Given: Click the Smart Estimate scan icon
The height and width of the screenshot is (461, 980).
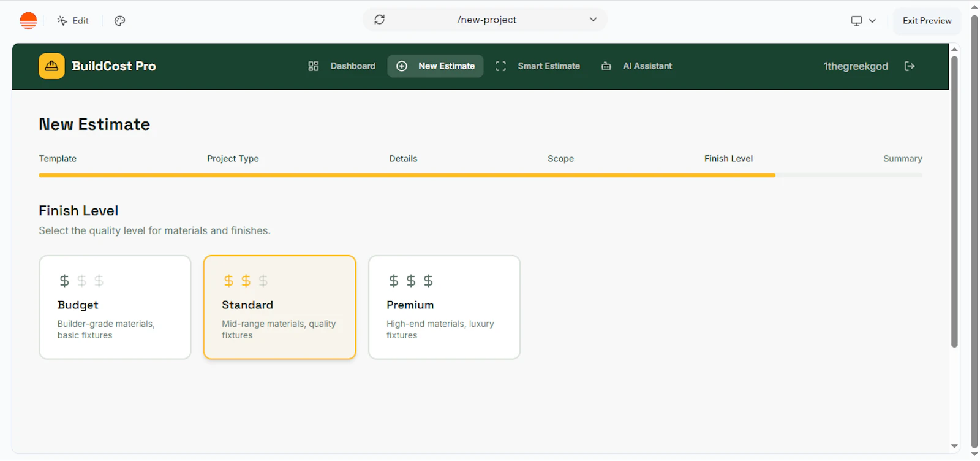Looking at the screenshot, I should click(500, 66).
